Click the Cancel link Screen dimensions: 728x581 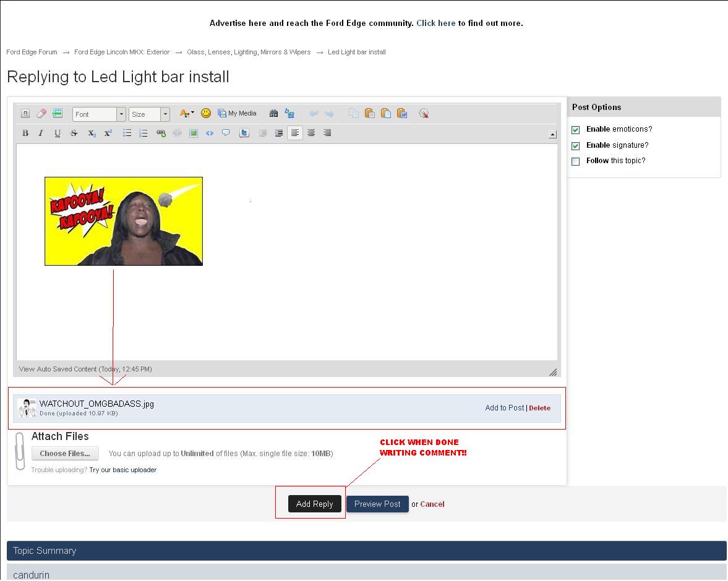(x=432, y=504)
